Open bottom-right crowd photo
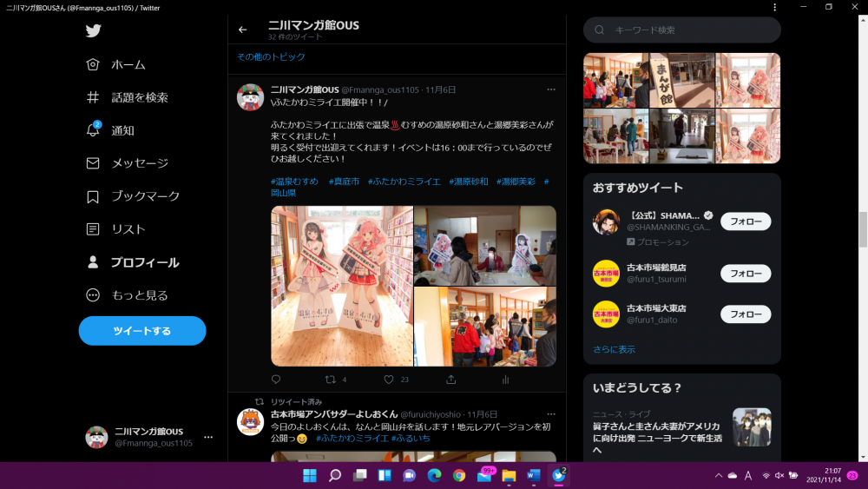Screen dimensions: 868x489 pos(485,327)
